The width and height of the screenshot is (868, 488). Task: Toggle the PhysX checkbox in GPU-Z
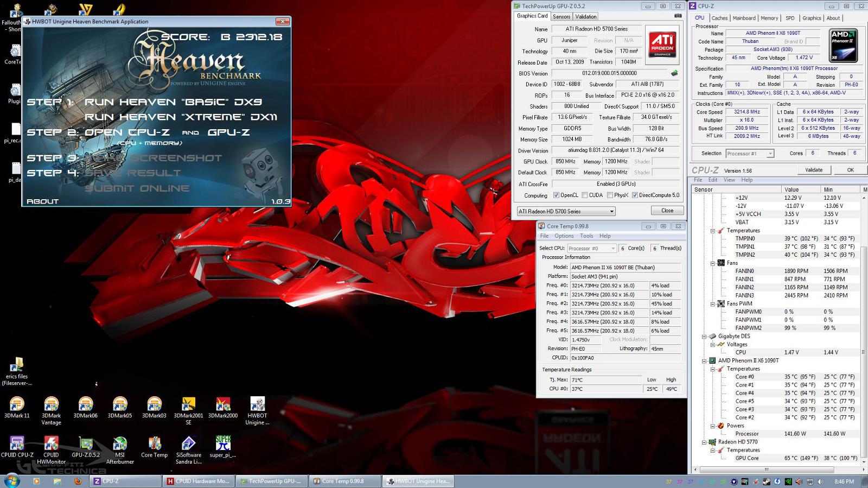click(x=610, y=195)
